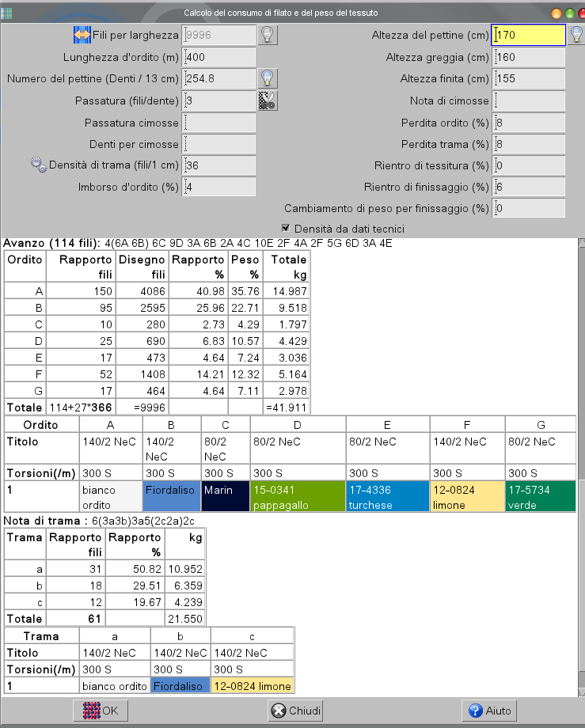
Task: Confirm with the OK button
Action: pyautogui.click(x=101, y=711)
